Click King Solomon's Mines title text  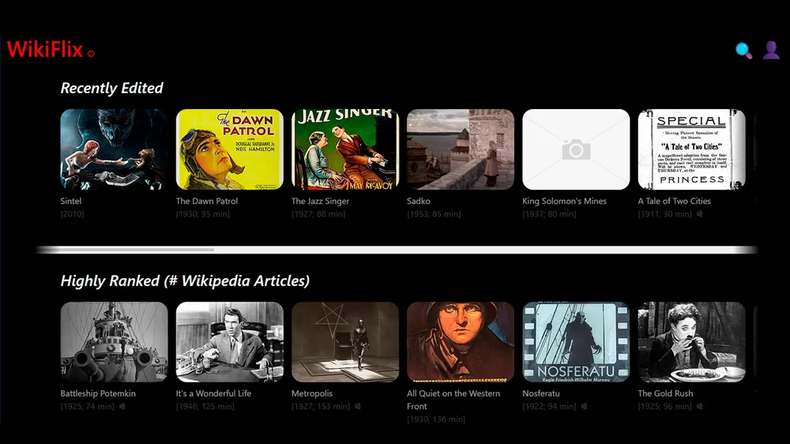tap(564, 201)
